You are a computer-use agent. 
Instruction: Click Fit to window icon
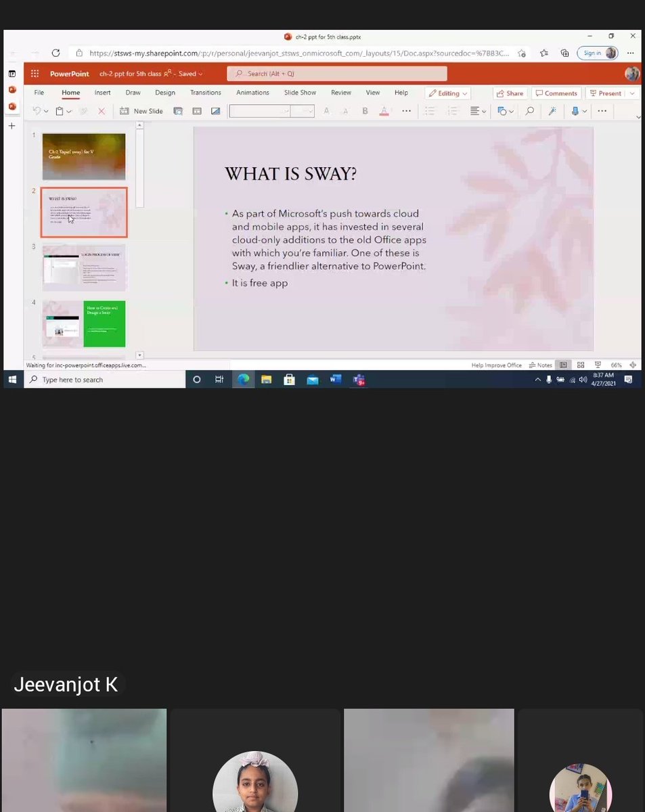[x=632, y=365]
